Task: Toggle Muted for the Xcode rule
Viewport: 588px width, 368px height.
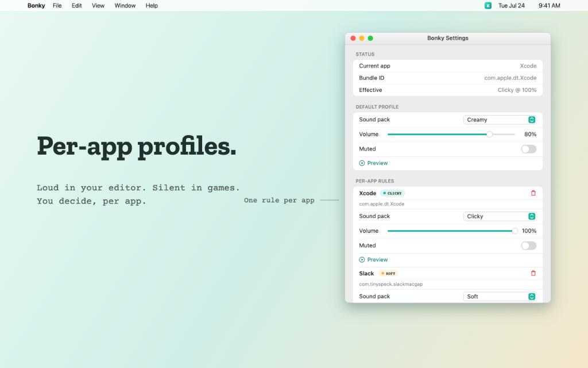Action: pyautogui.click(x=529, y=246)
